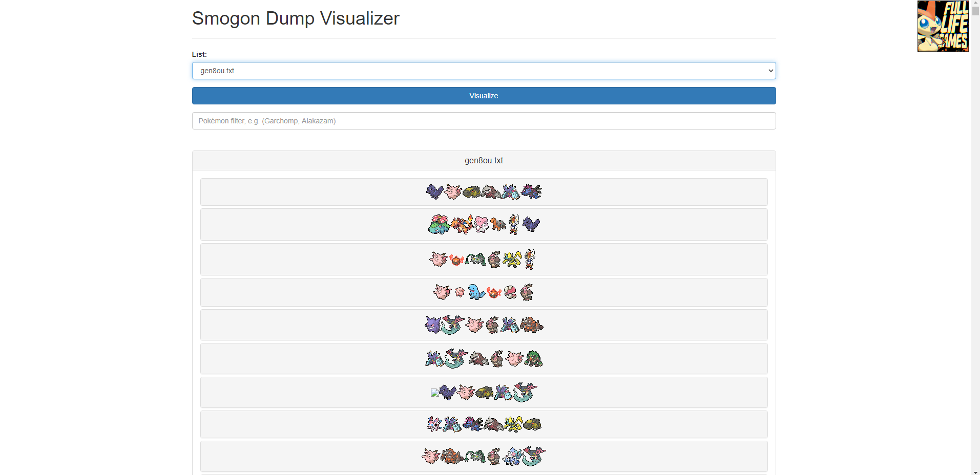Screen dimensions: 980x475
Task: Click Dragapult in the Rillaboom team
Action: click(x=455, y=358)
